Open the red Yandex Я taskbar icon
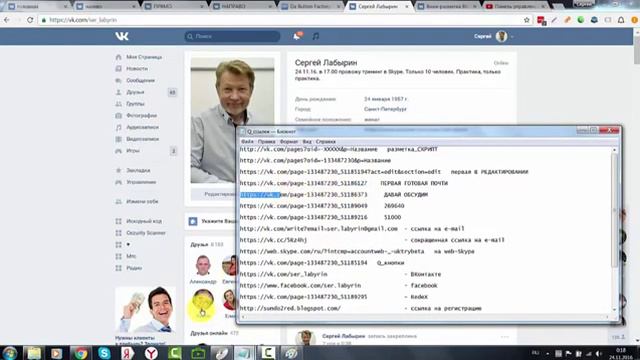 [127, 353]
